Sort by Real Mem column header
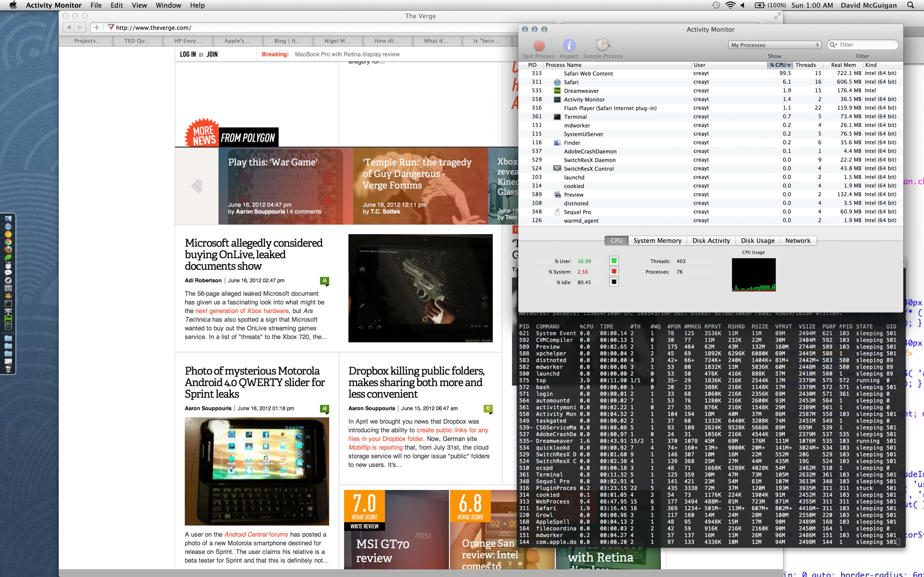Screen dimensions: 924x577 [x=843, y=65]
